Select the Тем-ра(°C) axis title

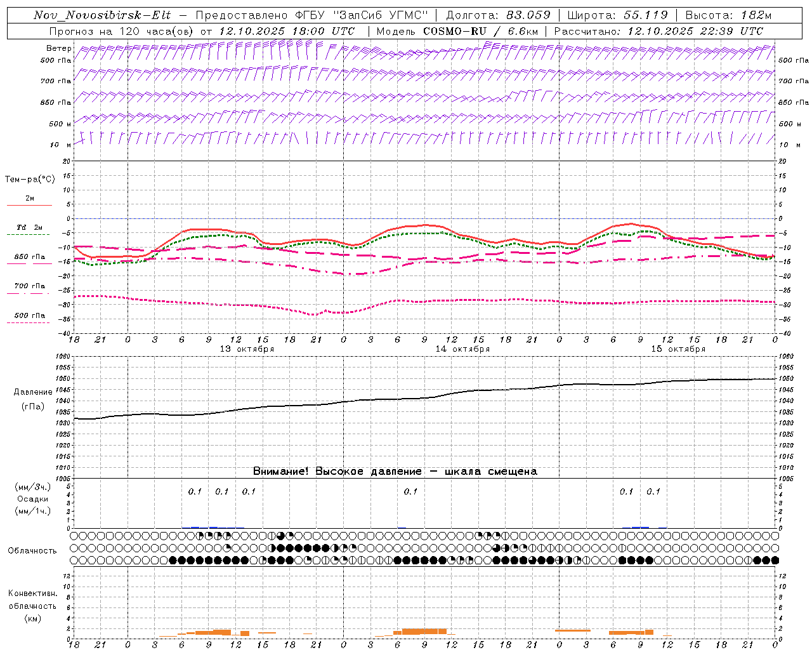click(30, 180)
